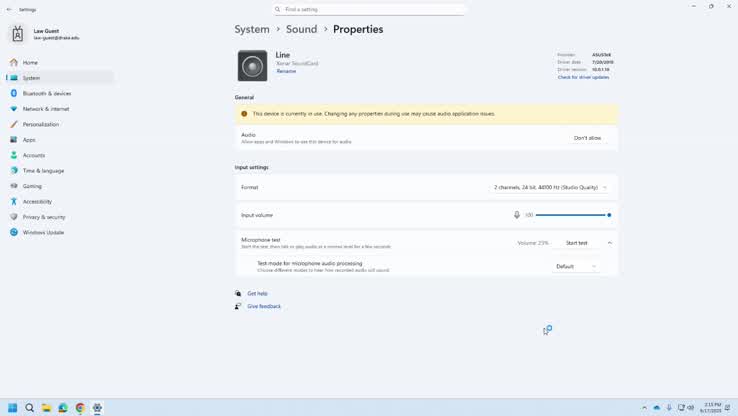Launch Google Chrome from the taskbar
The image size is (738, 416).
coord(80,408)
